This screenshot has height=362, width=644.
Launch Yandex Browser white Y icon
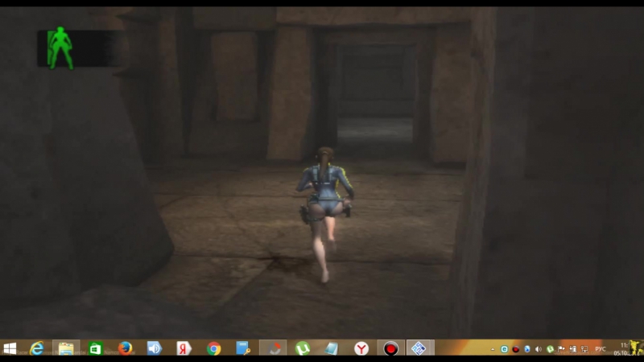tap(361, 349)
